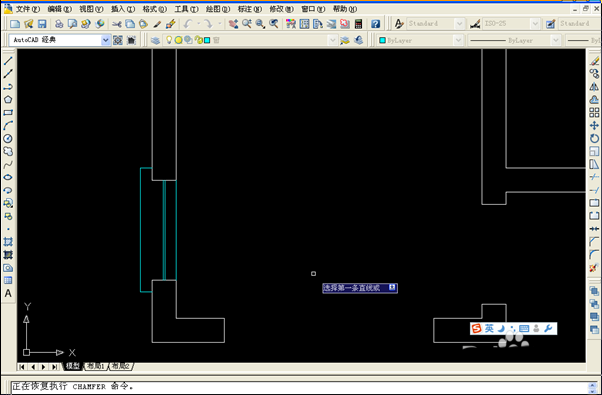Click the Offset tool
This screenshot has height=395, width=602.
pos(594,100)
